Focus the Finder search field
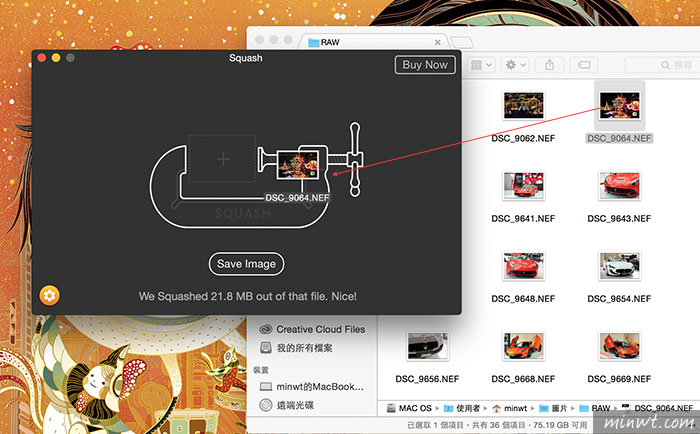 [x=662, y=65]
